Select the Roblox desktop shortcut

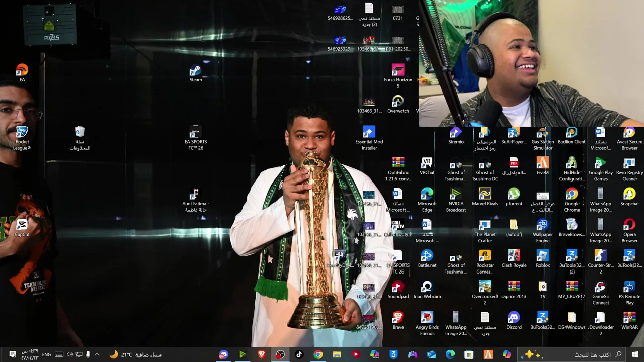543,259
